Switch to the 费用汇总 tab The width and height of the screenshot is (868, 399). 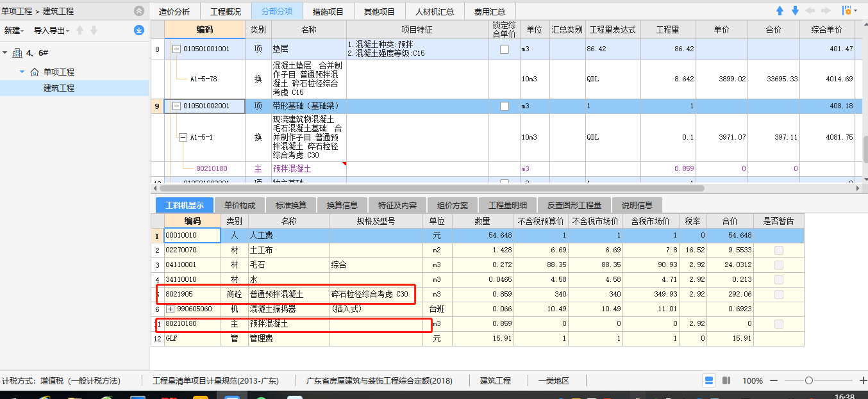(490, 12)
